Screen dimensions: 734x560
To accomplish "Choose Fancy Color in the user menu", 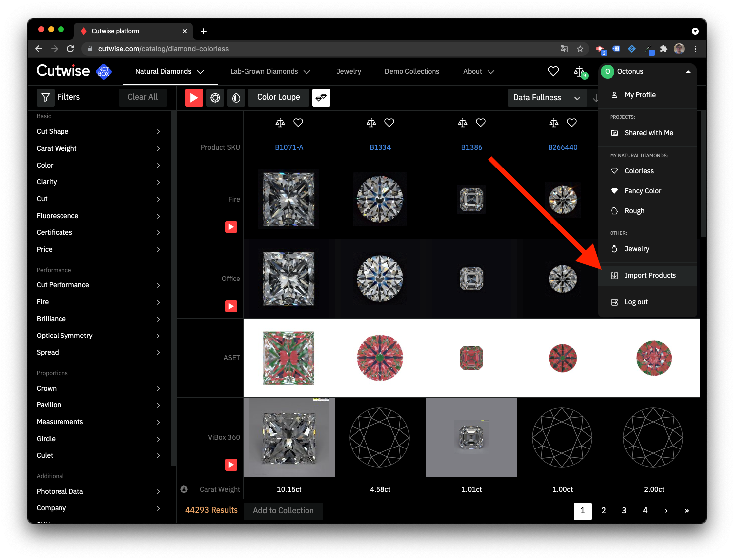I will tap(648, 191).
